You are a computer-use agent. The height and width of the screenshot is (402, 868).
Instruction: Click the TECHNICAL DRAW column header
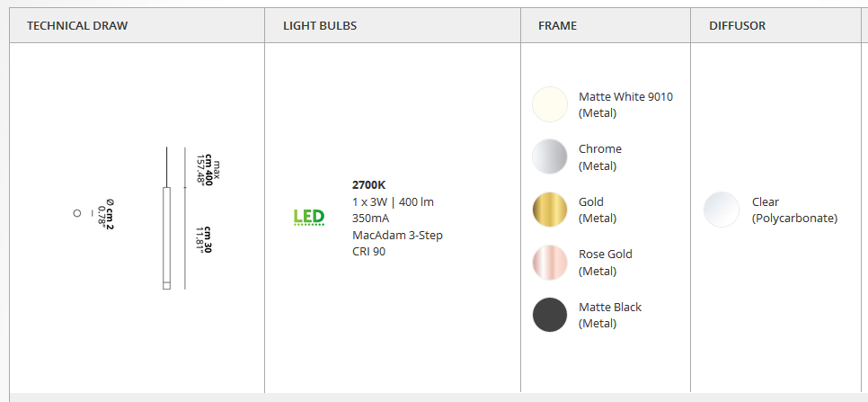coord(77,25)
